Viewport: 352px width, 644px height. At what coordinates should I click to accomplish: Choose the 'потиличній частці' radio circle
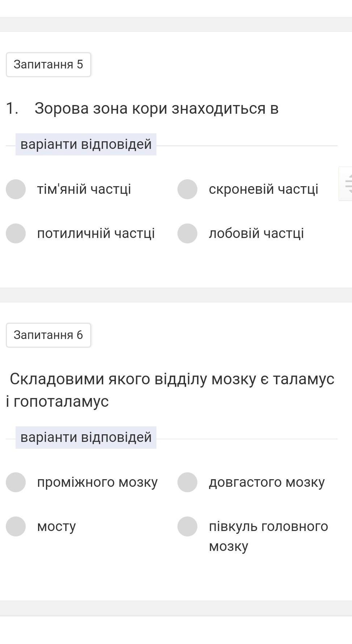[16, 233]
